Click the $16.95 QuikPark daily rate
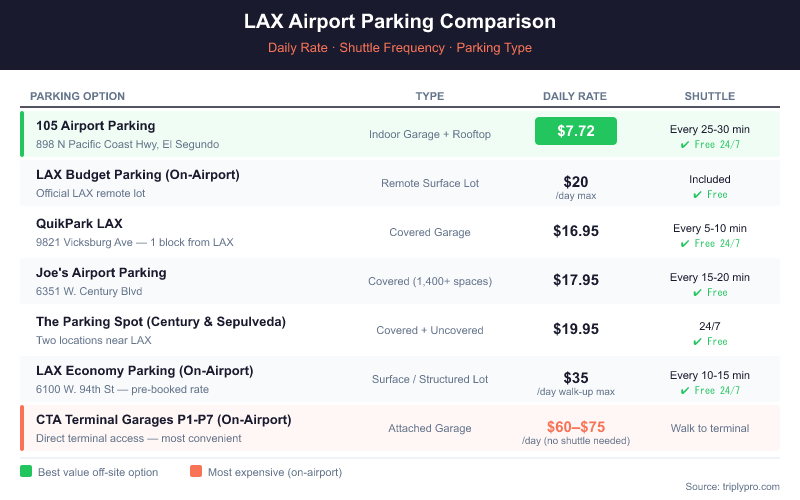 click(x=575, y=231)
